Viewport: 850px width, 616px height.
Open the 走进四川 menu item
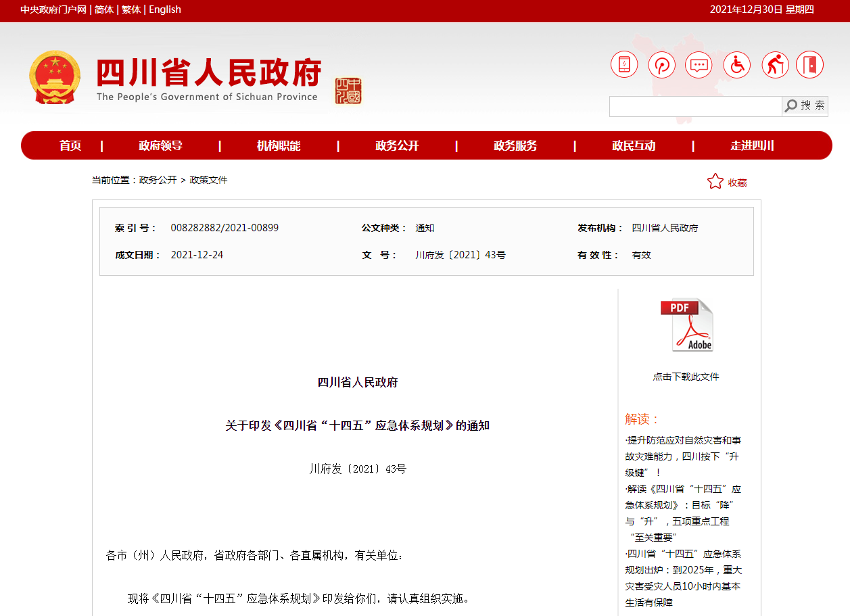751,145
